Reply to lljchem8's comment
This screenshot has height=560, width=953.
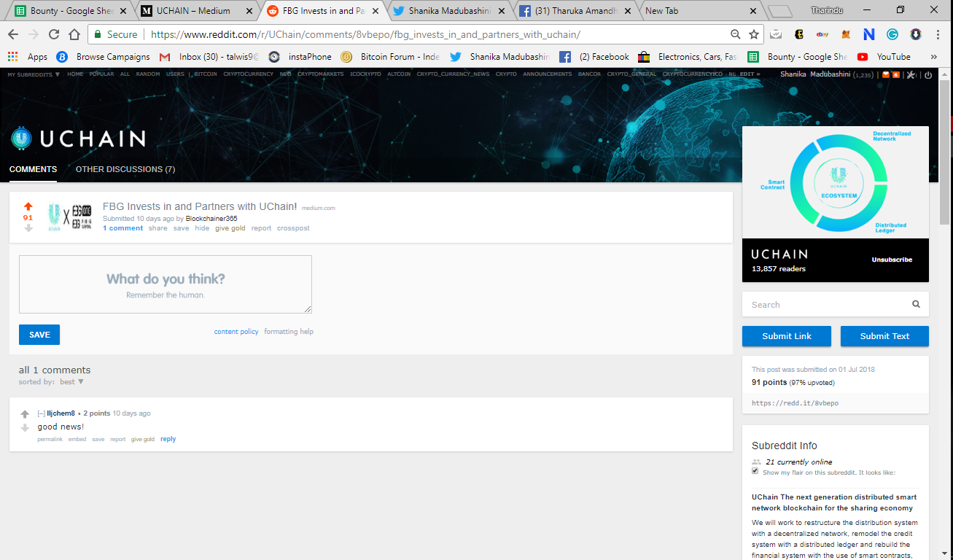tap(168, 439)
